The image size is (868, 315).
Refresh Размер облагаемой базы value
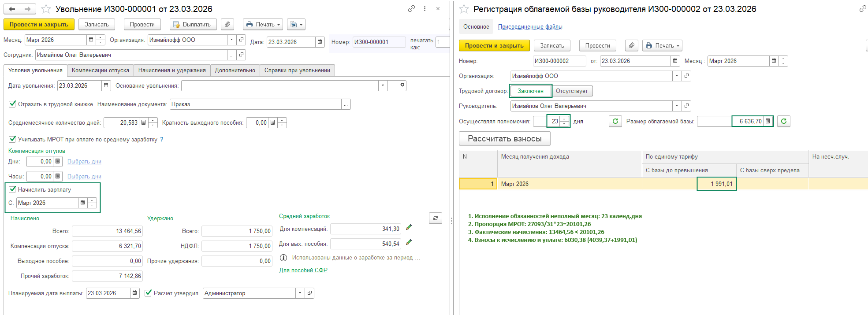pyautogui.click(x=784, y=121)
